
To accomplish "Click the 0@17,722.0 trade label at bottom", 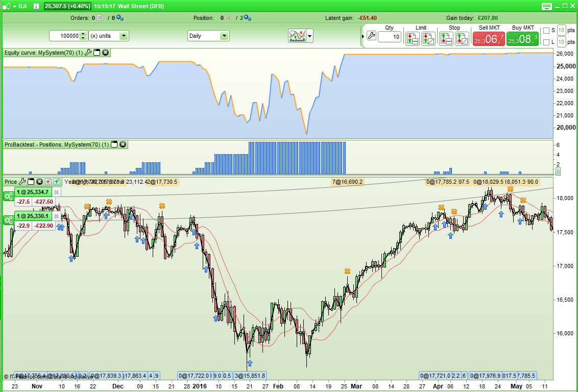I will 194,376.
